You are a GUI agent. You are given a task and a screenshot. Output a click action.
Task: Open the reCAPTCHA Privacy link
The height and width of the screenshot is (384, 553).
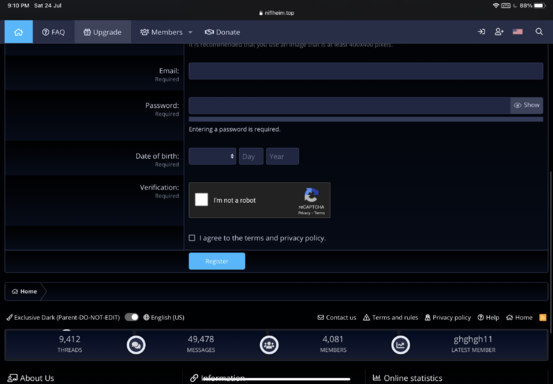tap(304, 213)
